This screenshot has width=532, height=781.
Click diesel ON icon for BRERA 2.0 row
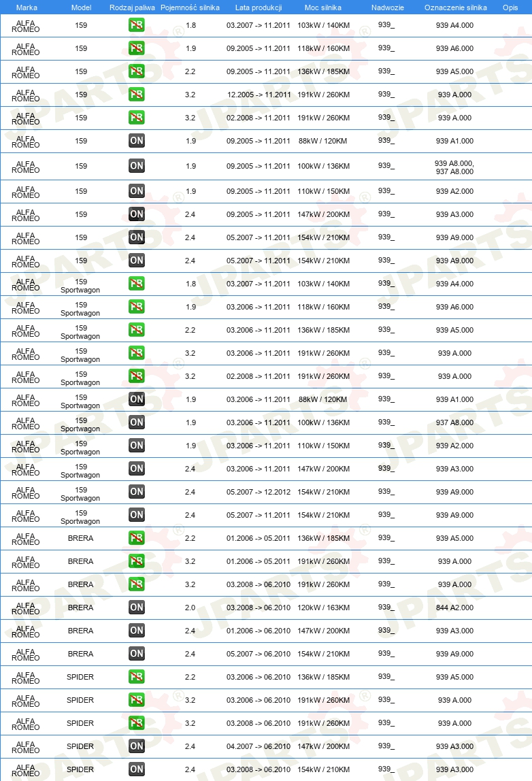[137, 607]
